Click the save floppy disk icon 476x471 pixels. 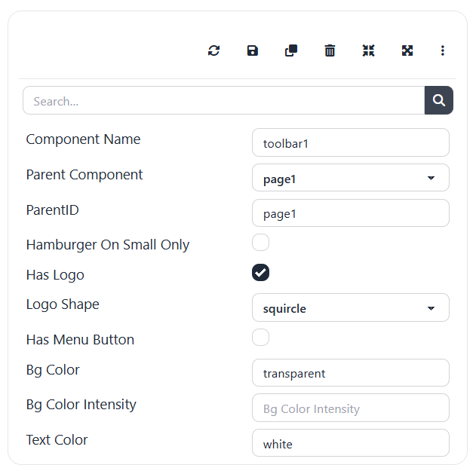pos(253,50)
